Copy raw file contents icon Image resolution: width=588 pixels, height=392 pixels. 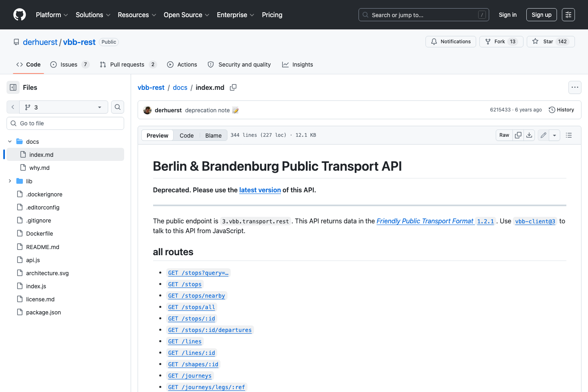coord(518,135)
